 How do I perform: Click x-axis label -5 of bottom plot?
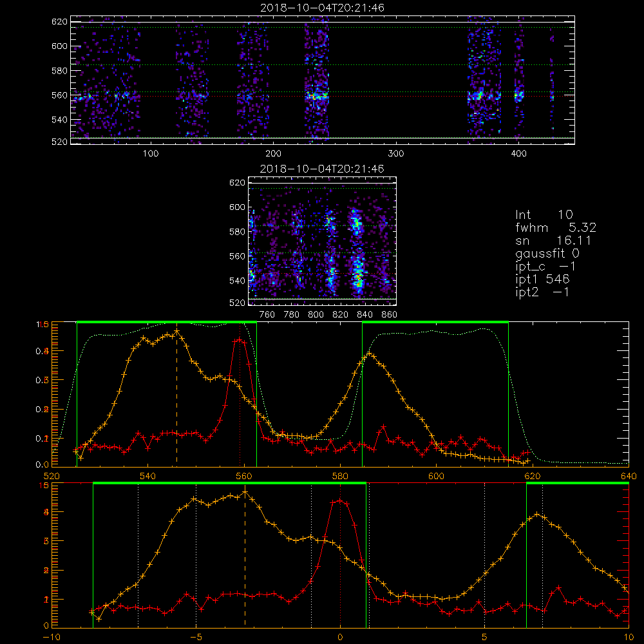[196, 638]
